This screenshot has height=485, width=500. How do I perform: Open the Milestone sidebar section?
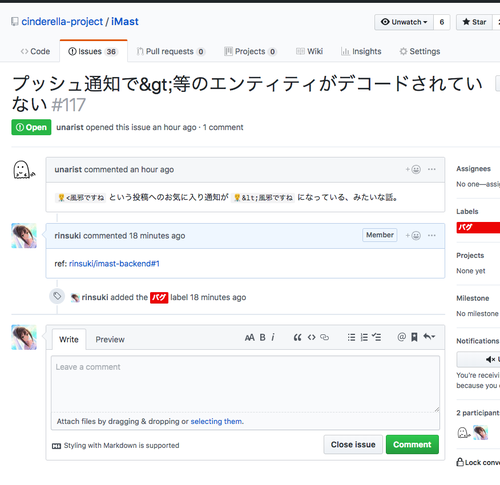point(473,298)
